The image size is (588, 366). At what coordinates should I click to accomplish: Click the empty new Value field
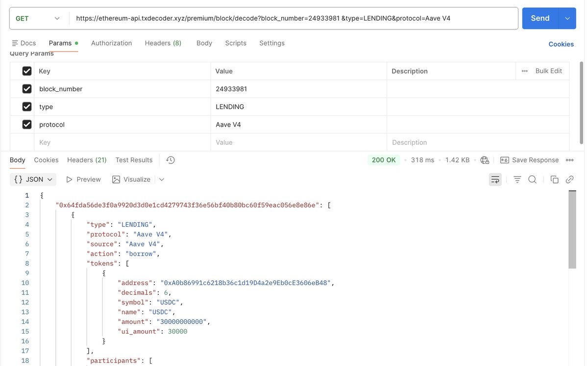point(299,142)
